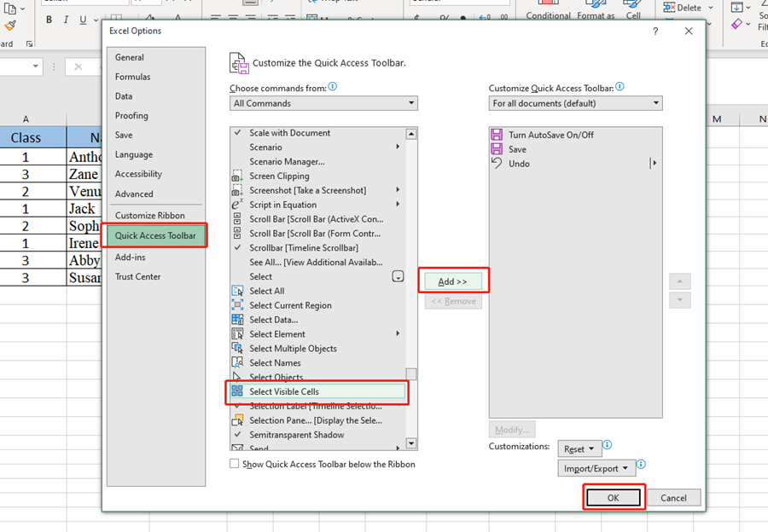
Task: Click OK to confirm options
Action: (614, 498)
